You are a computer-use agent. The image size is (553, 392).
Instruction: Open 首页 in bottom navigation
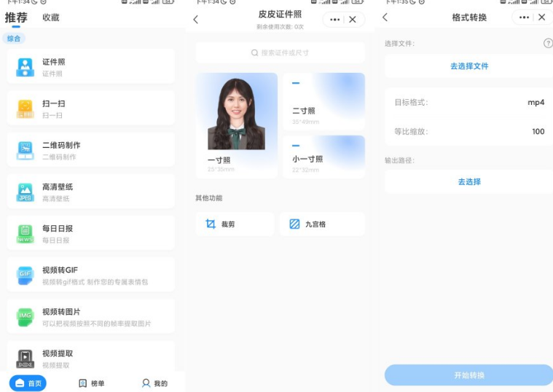click(x=28, y=383)
